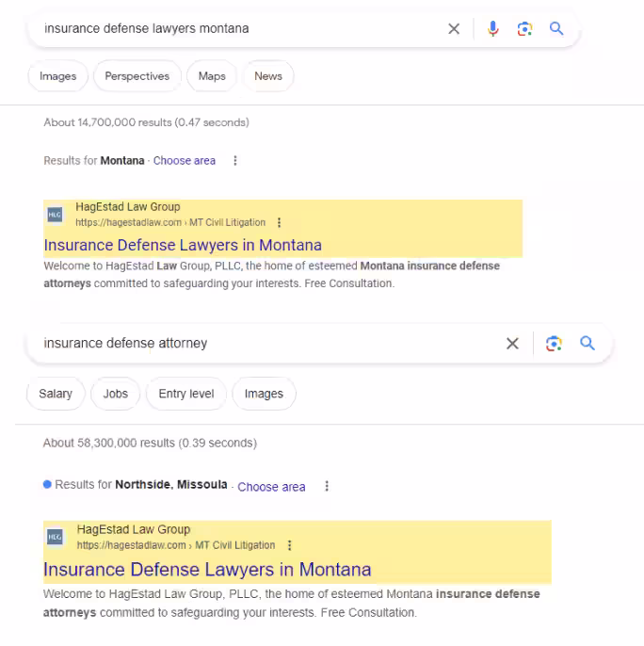The height and width of the screenshot is (646, 644).
Task: Open more options beside 'Results for Montana'
Action: click(235, 161)
